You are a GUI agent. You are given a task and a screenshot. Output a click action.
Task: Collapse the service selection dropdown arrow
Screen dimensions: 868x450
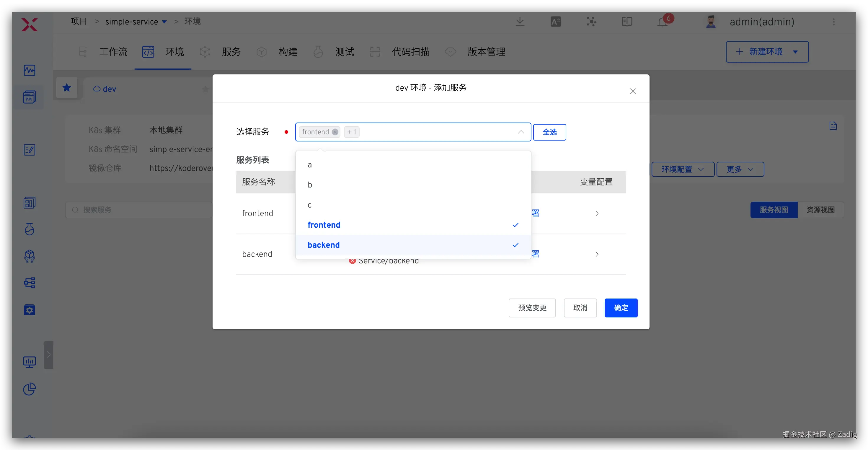(x=521, y=132)
